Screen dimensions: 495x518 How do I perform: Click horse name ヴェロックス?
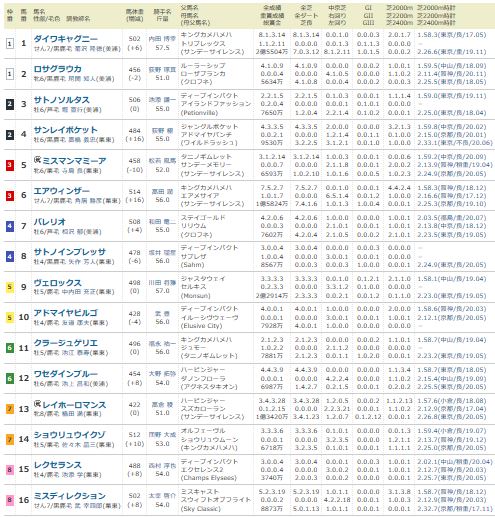[58, 282]
